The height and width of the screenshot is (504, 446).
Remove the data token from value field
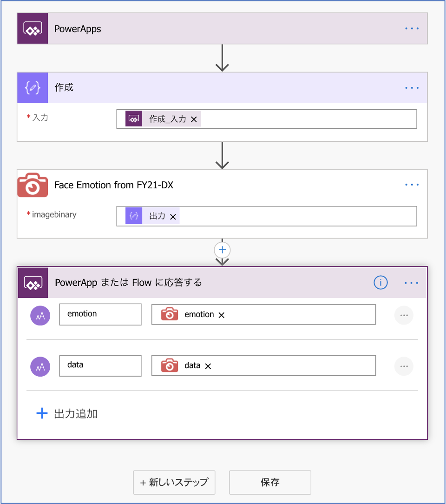point(208,366)
